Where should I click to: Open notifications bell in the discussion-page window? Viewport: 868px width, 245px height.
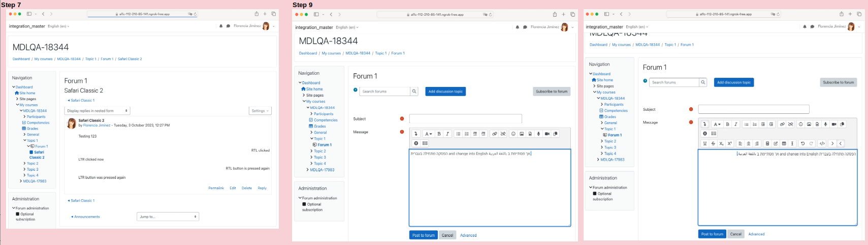point(221,26)
